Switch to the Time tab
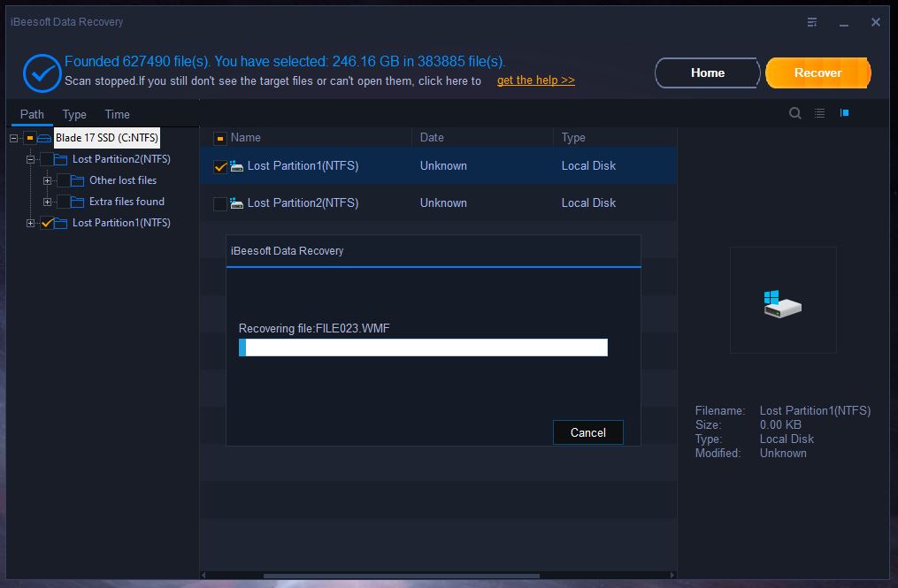 [117, 114]
